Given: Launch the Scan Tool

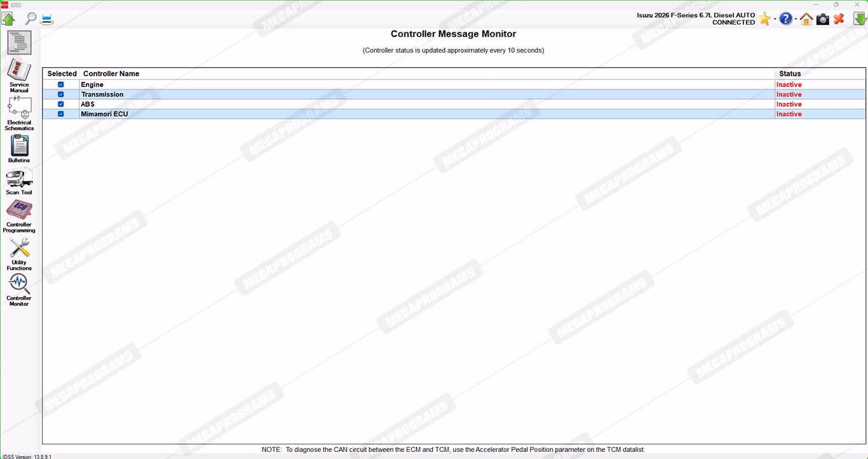Looking at the screenshot, I should 19,182.
